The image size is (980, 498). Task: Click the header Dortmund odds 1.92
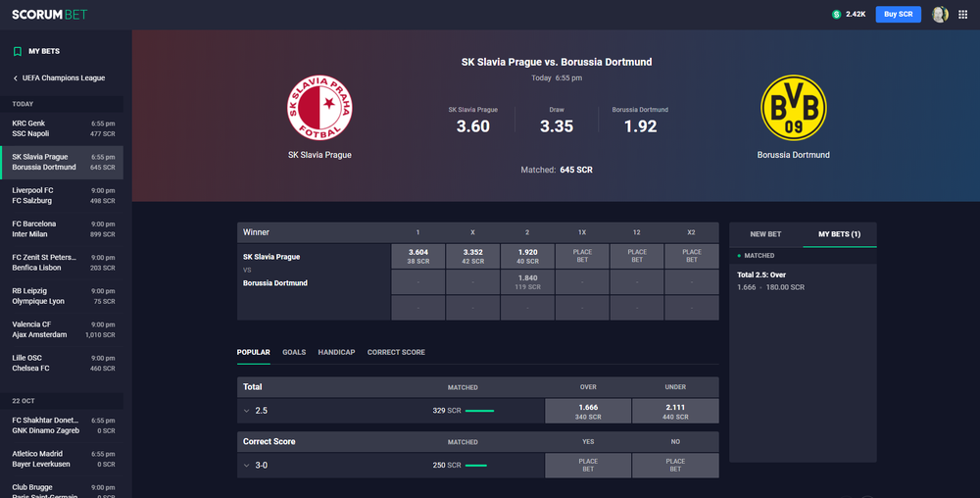tap(640, 126)
